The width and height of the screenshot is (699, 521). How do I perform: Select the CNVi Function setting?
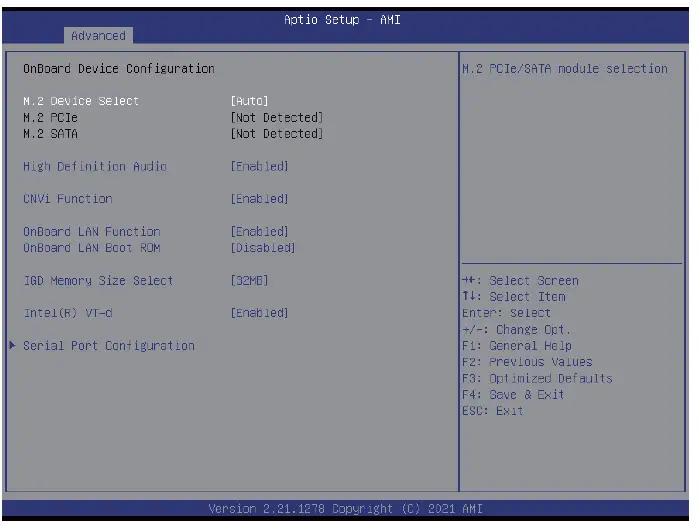68,199
